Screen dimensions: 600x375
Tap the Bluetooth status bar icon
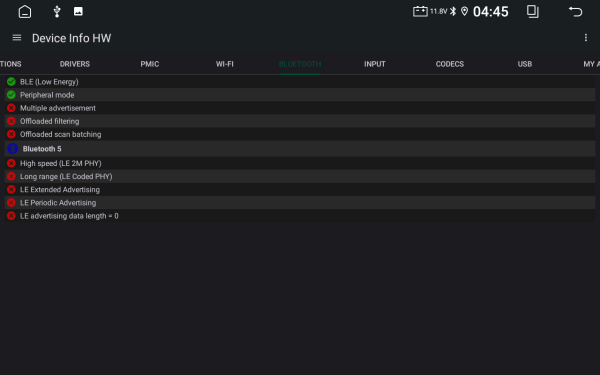click(x=453, y=11)
